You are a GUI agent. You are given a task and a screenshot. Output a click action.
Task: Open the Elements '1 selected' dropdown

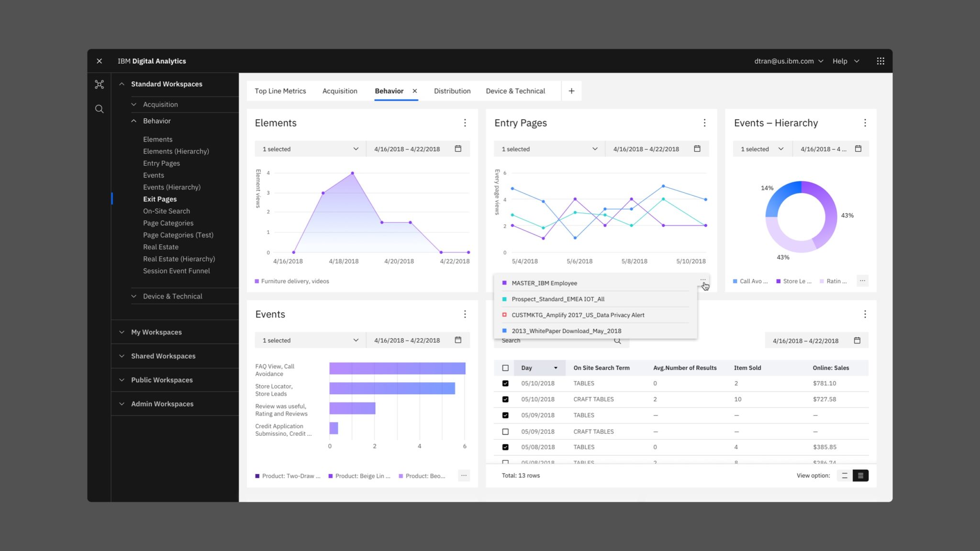(x=310, y=149)
